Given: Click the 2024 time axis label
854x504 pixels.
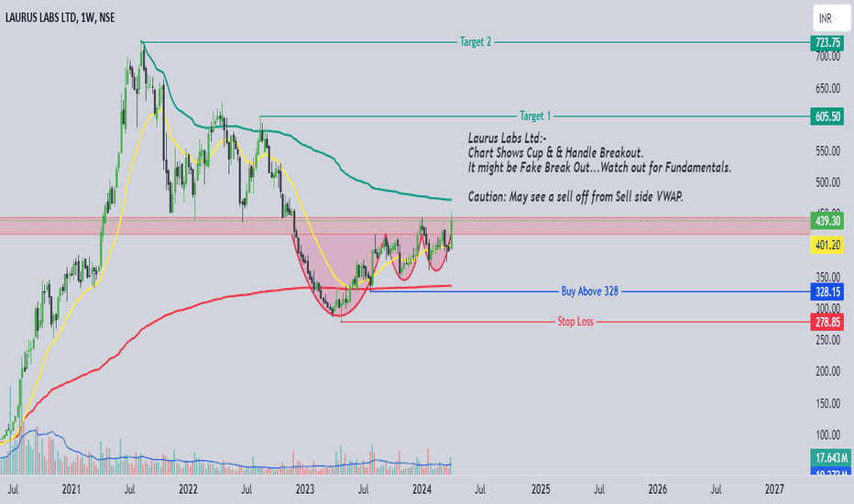Looking at the screenshot, I should pyautogui.click(x=422, y=489).
